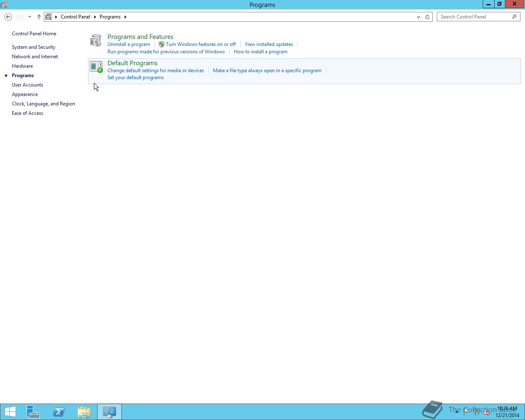Open User Accounts category
Screen dimensions: 525x420
pos(27,85)
